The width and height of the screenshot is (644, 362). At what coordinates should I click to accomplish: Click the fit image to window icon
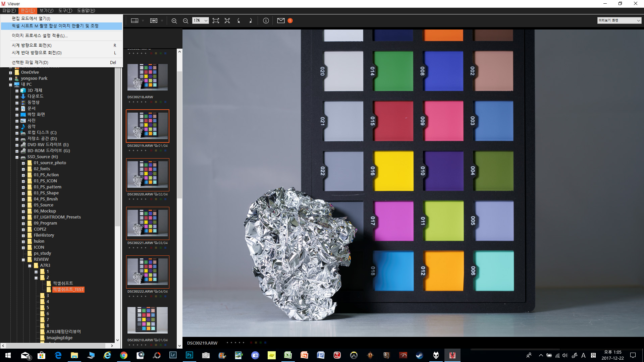216,21
